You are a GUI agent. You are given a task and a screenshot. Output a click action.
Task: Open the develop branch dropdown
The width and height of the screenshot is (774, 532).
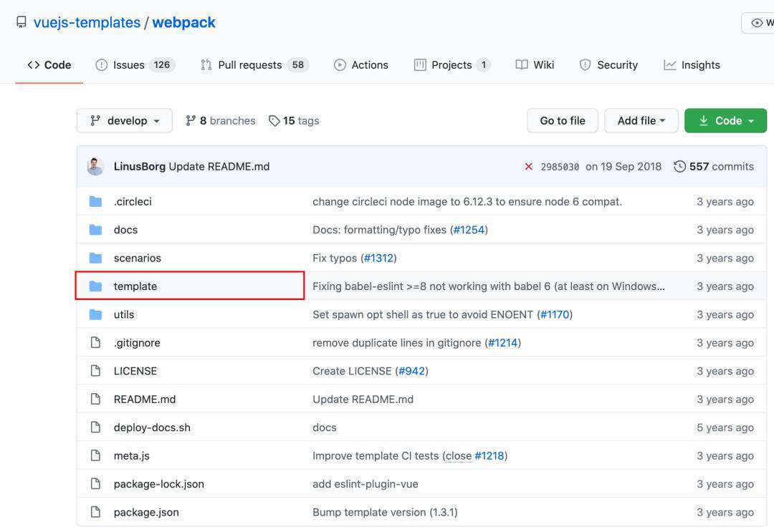125,121
